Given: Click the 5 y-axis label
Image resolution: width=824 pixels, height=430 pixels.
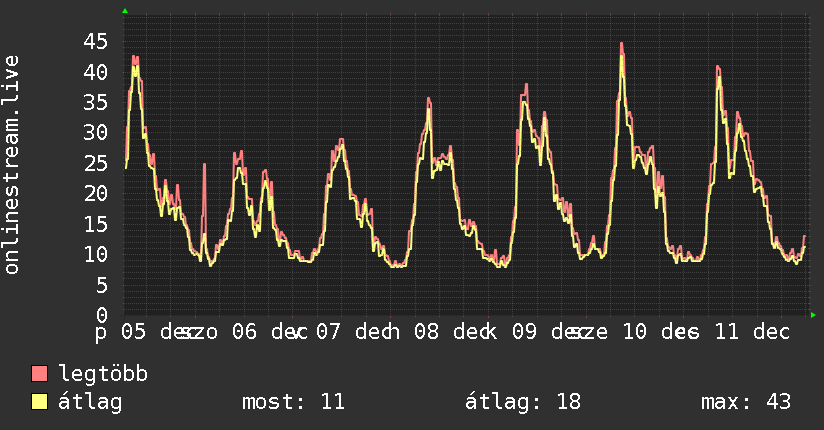Looking at the screenshot, I should [x=102, y=285].
